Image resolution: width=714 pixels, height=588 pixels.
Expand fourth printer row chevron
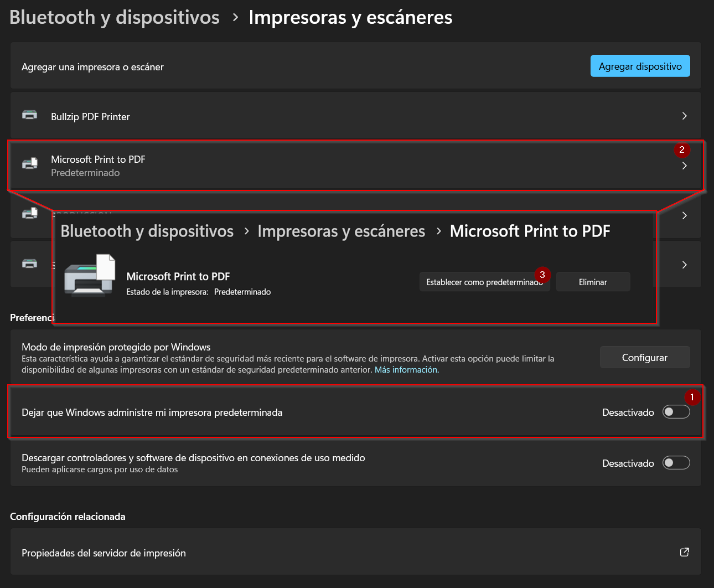coord(685,265)
